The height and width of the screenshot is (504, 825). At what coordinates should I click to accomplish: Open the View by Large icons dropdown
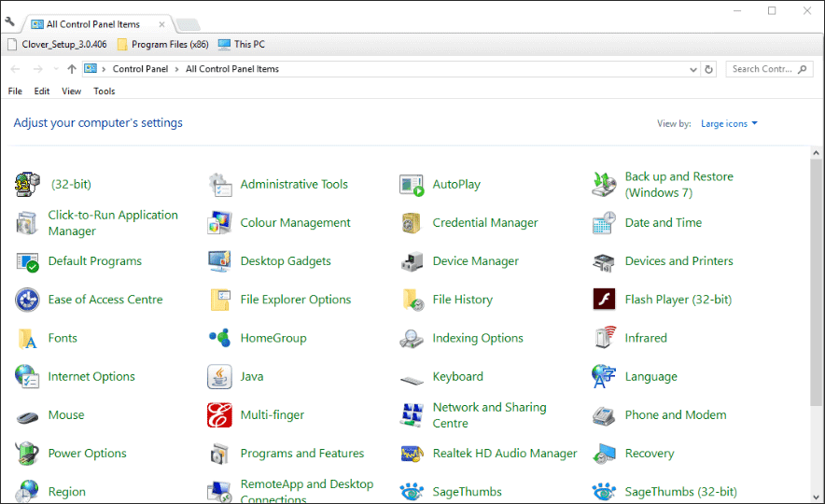(729, 123)
